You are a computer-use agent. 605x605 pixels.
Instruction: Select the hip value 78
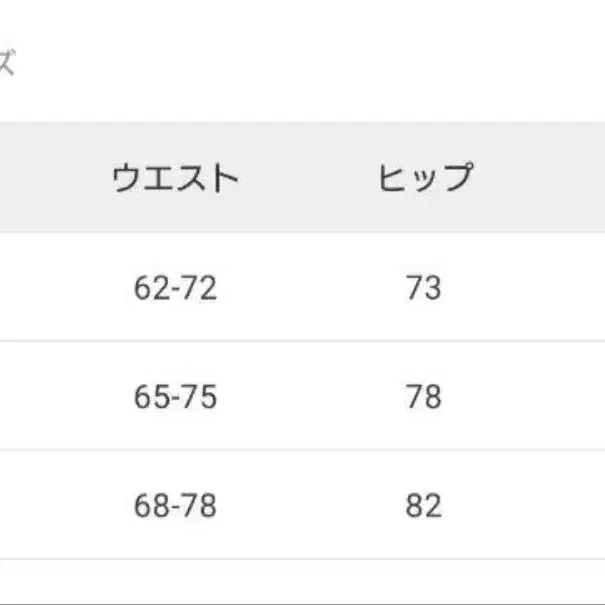(424, 397)
